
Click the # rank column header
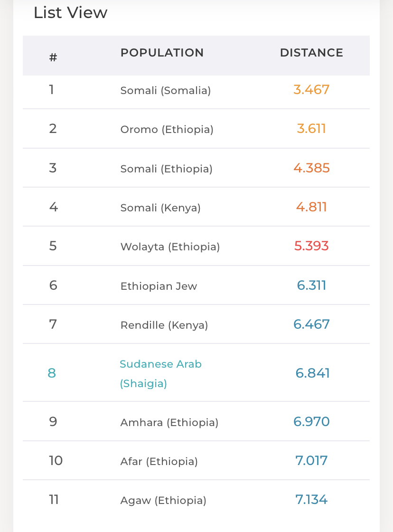[x=53, y=57]
